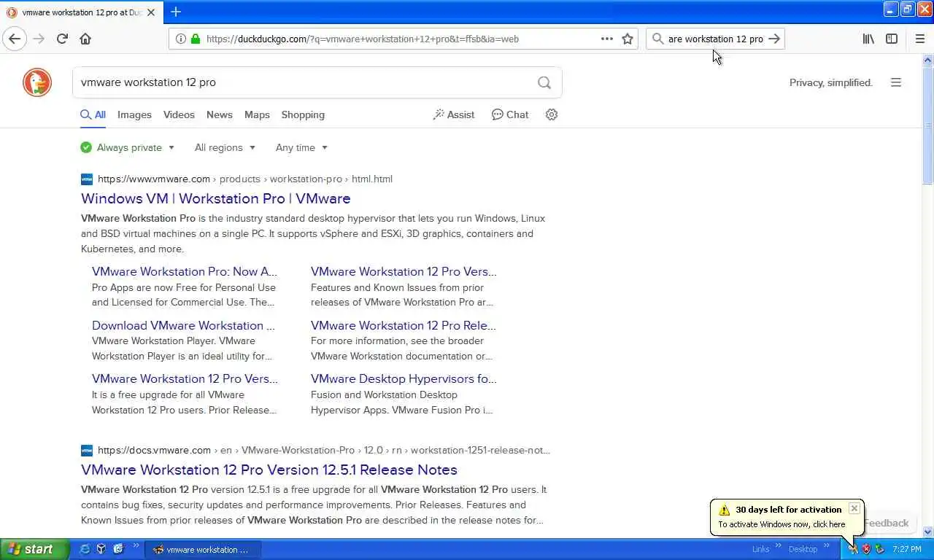
Task: Expand the Desktop toolbar chevron
Action: pyautogui.click(x=827, y=546)
